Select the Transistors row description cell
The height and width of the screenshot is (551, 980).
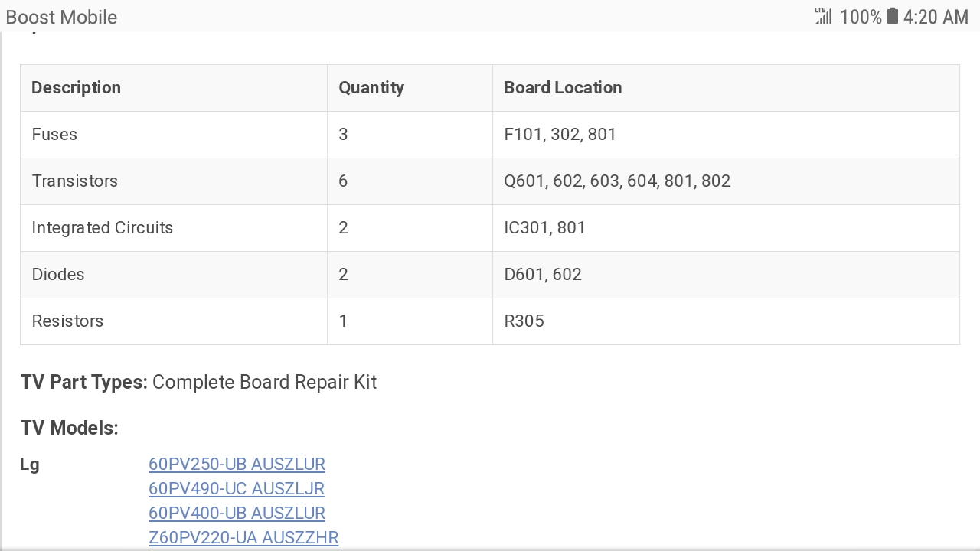point(75,181)
